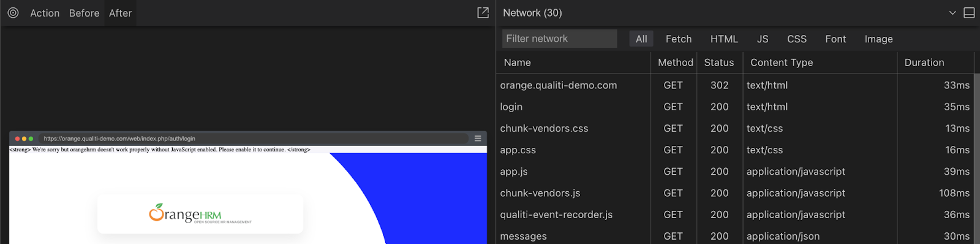The image size is (980, 244).
Task: Sort by the Duration column header
Action: pyautogui.click(x=936, y=63)
